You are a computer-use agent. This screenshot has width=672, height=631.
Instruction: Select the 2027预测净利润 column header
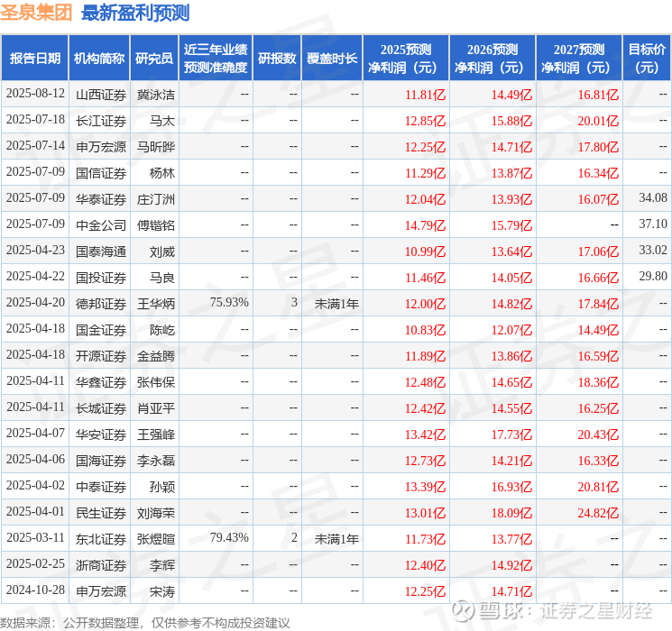pos(579,59)
